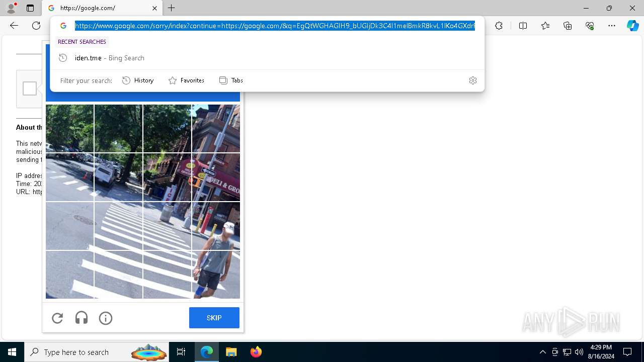This screenshot has width=644, height=362.
Task: Open Tab actions menu icon
Action: (x=30, y=8)
